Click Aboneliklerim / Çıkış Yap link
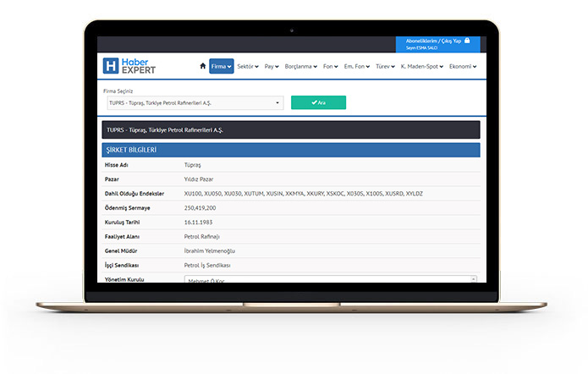 [x=433, y=41]
